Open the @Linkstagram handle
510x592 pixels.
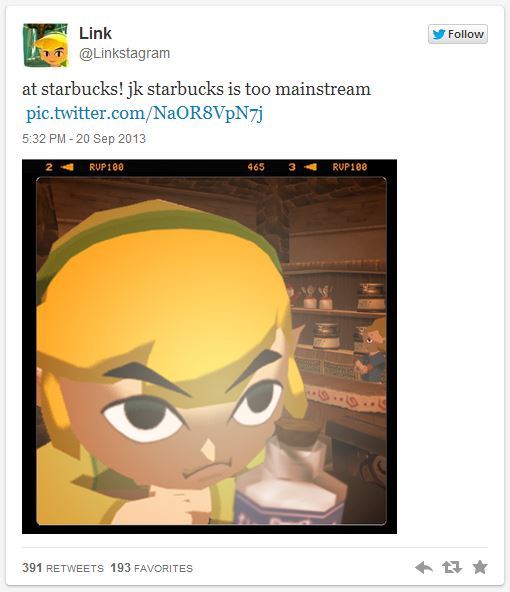pos(125,53)
